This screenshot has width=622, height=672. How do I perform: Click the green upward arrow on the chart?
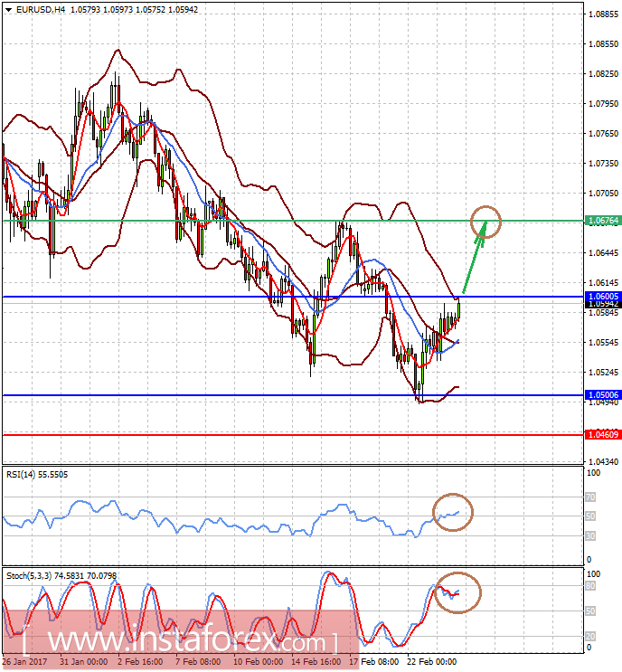473,262
